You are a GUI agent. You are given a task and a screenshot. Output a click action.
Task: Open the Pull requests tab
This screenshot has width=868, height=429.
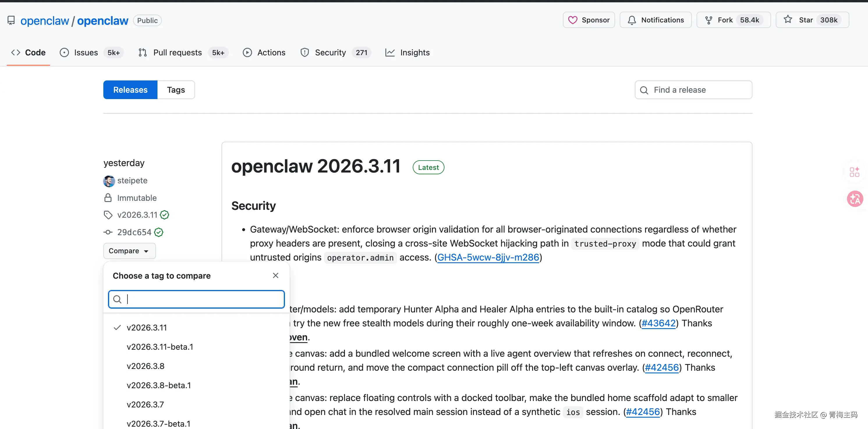pyautogui.click(x=177, y=53)
